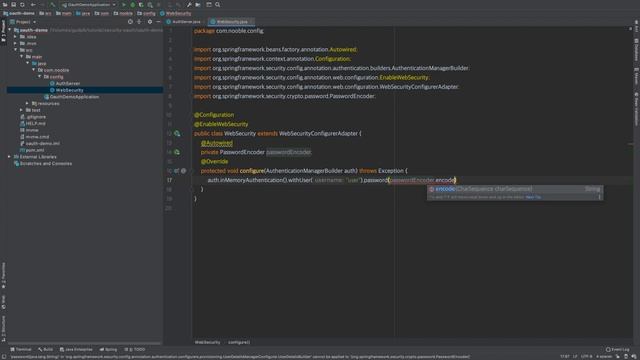Click gutter bean icon beside class WebSecurity line
Viewport: 640px width, 360px height.
point(177,133)
